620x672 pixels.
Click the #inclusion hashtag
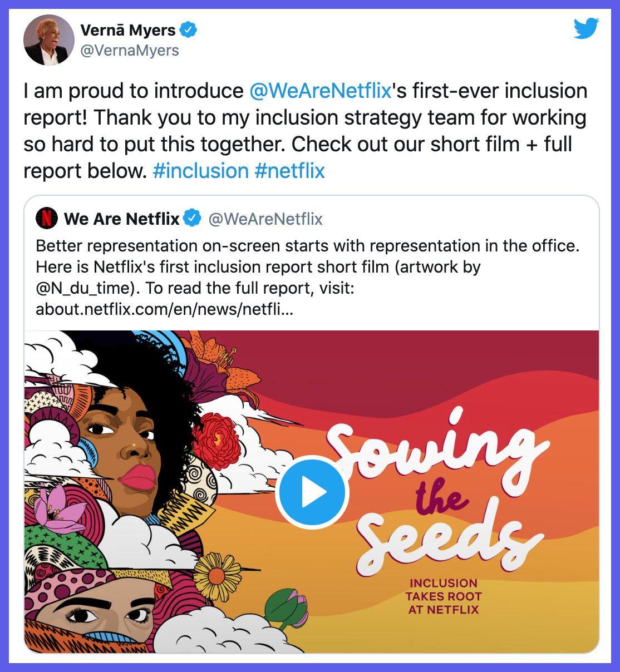coord(200,171)
